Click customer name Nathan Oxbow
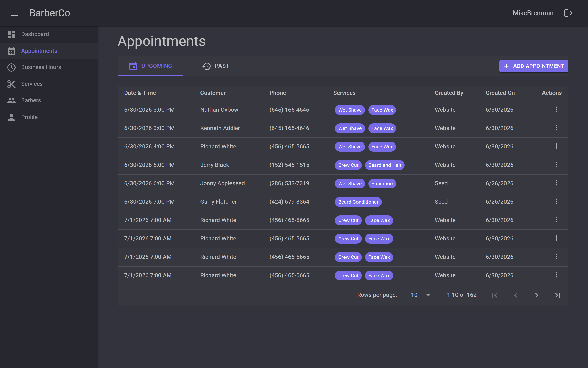 click(219, 110)
